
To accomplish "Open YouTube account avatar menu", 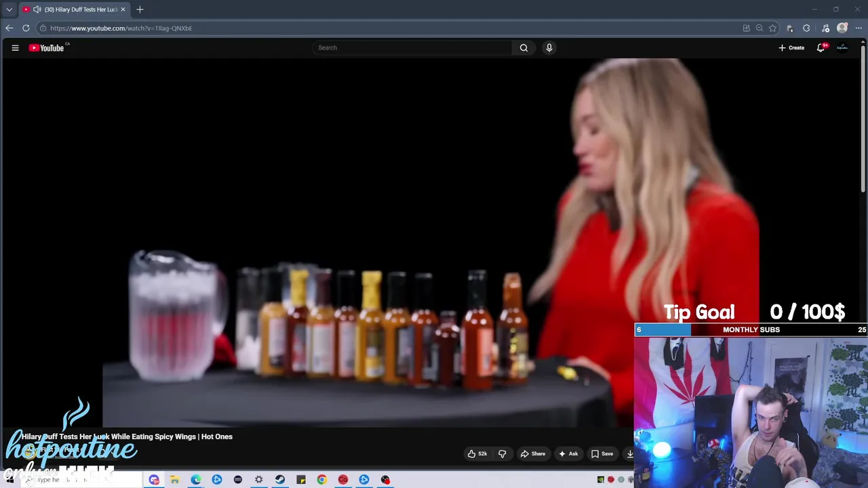I will pos(842,47).
